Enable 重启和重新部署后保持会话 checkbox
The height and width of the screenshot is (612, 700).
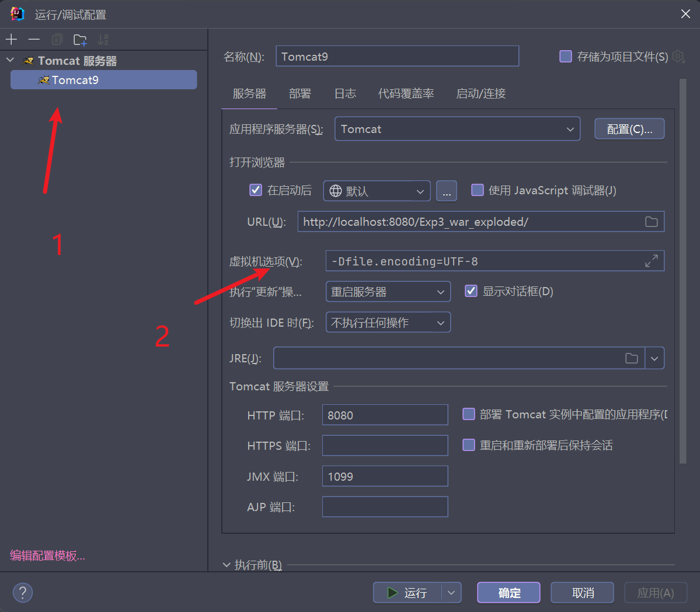(x=469, y=445)
